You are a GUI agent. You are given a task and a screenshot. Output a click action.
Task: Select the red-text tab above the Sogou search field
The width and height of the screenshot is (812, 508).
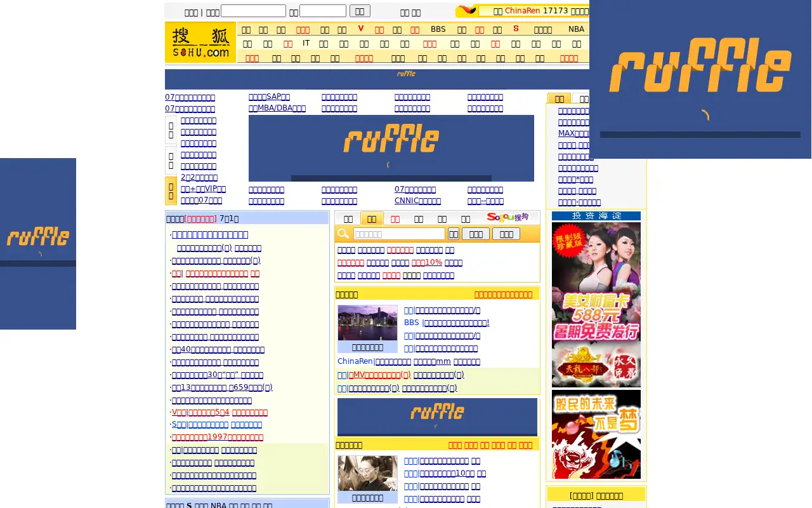[x=395, y=219]
